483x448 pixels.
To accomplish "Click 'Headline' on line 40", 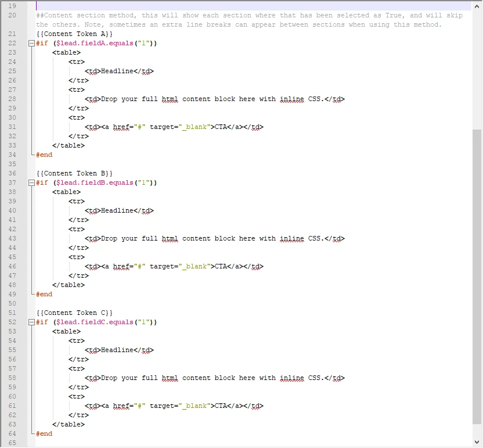I will [117, 210].
